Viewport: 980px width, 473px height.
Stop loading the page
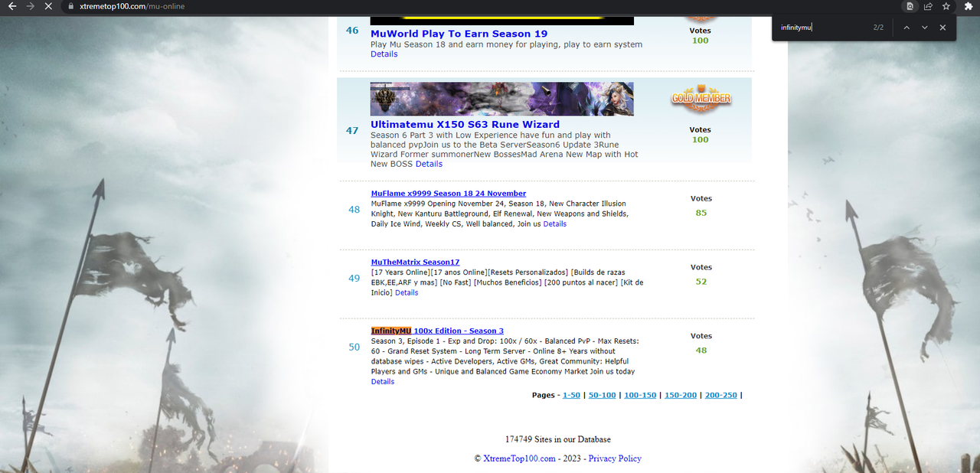click(48, 6)
